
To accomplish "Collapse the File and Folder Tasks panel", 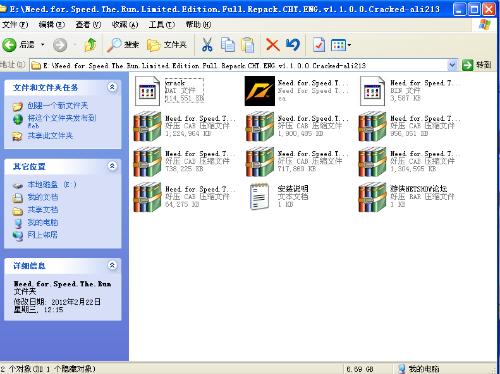I will pyautogui.click(x=112, y=87).
